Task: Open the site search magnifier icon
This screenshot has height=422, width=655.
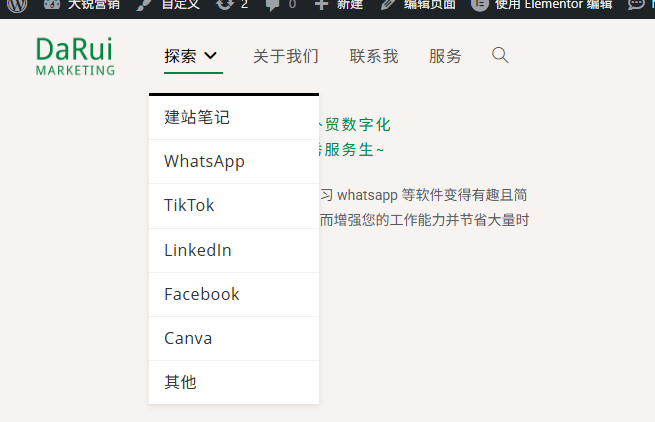Action: (501, 55)
